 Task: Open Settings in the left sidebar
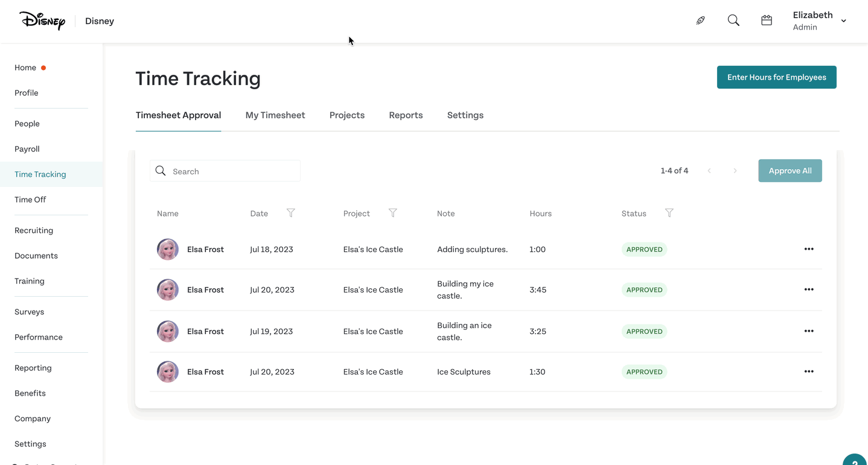click(30, 444)
